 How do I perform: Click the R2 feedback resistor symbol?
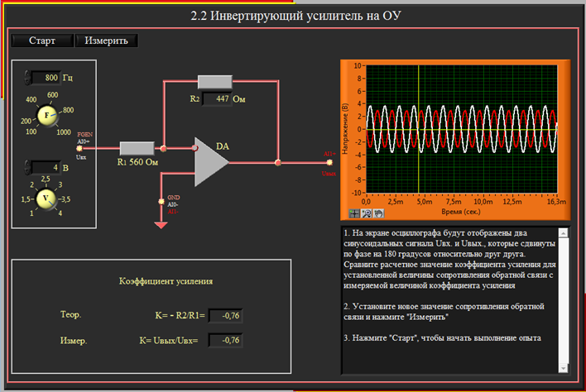(215, 82)
